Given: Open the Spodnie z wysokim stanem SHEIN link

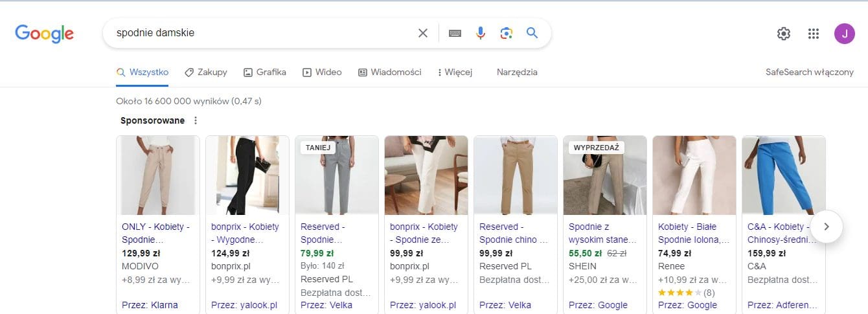Looking at the screenshot, I should point(603,233).
